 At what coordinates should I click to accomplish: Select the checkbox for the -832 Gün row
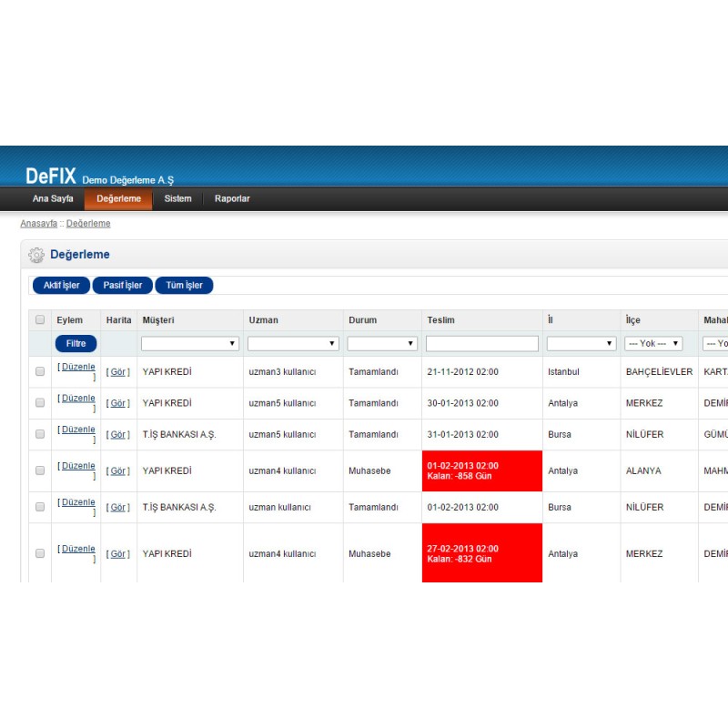pyautogui.click(x=40, y=553)
